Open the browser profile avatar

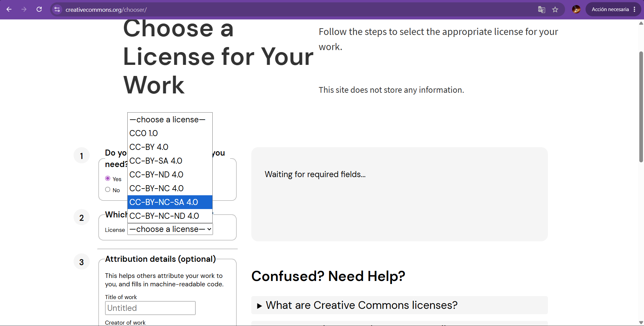pos(576,9)
